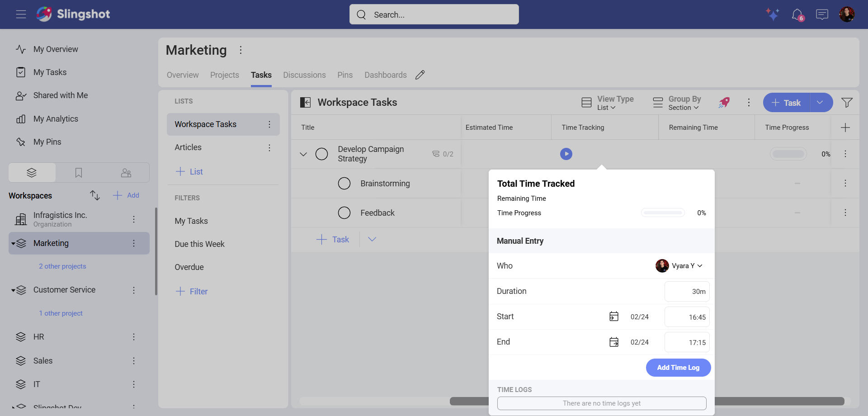Click the Search input field
This screenshot has height=416, width=868.
[434, 14]
